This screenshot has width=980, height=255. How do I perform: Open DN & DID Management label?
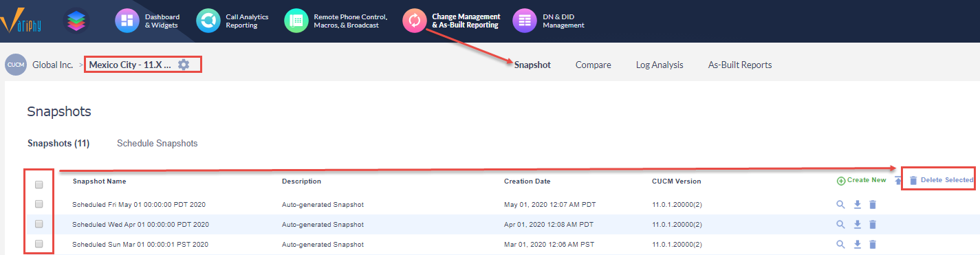(563, 21)
